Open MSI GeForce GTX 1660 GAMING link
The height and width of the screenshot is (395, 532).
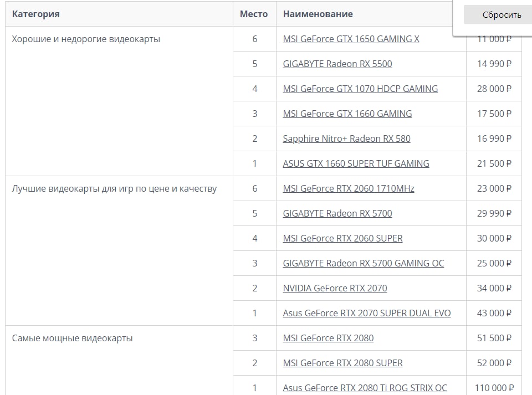(x=347, y=114)
